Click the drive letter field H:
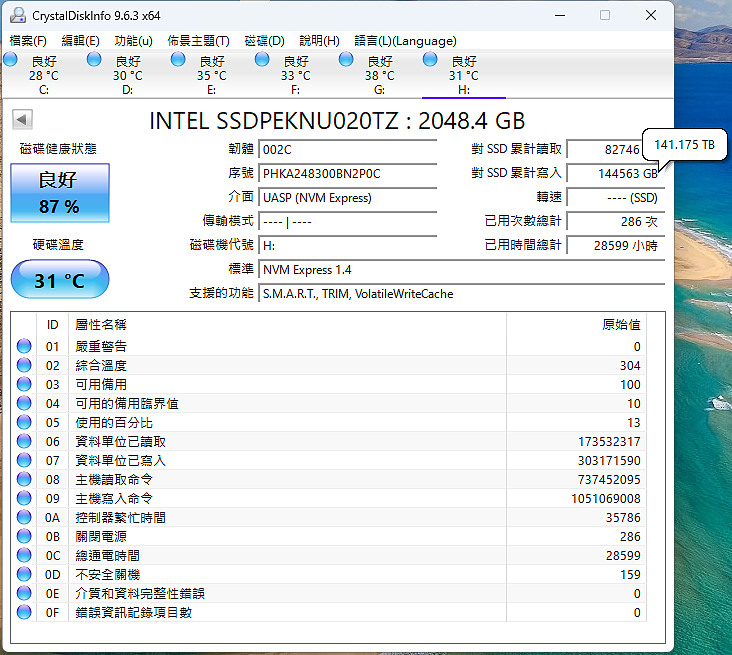Screen dimensions: 732x655 pyautogui.click(x=347, y=245)
